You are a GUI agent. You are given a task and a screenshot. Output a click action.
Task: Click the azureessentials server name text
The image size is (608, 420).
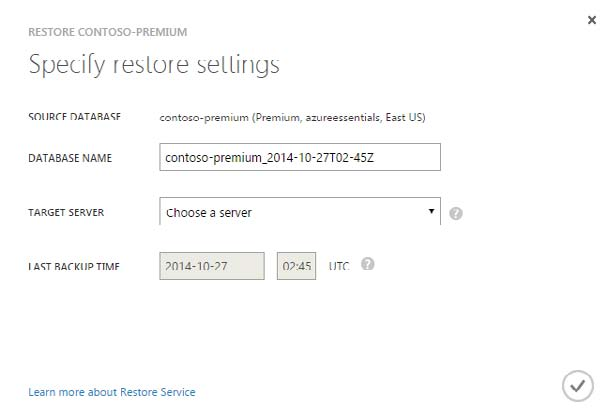coord(335,118)
